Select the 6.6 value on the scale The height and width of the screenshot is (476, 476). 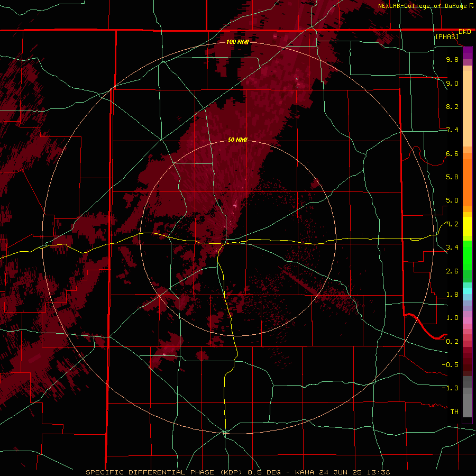pos(452,153)
